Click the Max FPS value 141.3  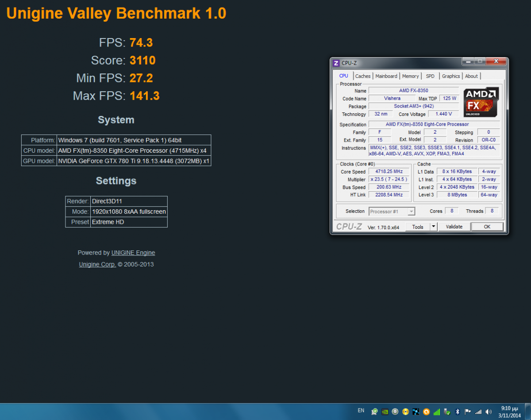click(145, 96)
